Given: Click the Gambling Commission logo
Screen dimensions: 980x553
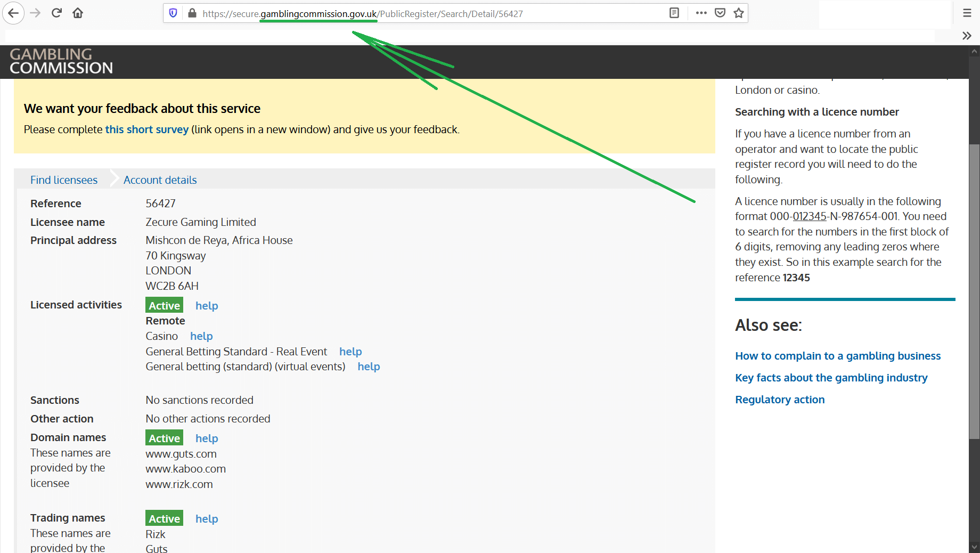Looking at the screenshot, I should tap(61, 61).
